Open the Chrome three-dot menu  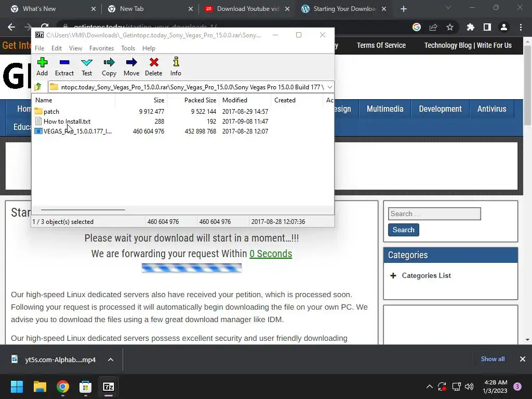click(521, 27)
